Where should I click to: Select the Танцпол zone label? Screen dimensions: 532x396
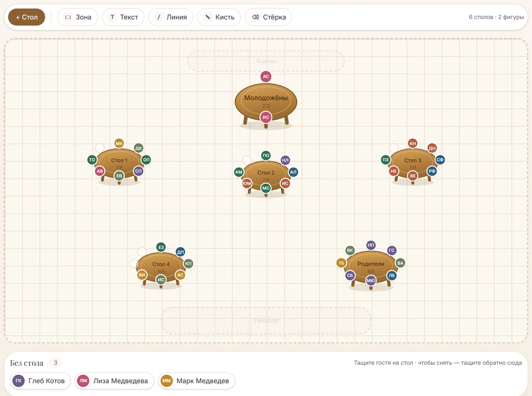pos(266,320)
